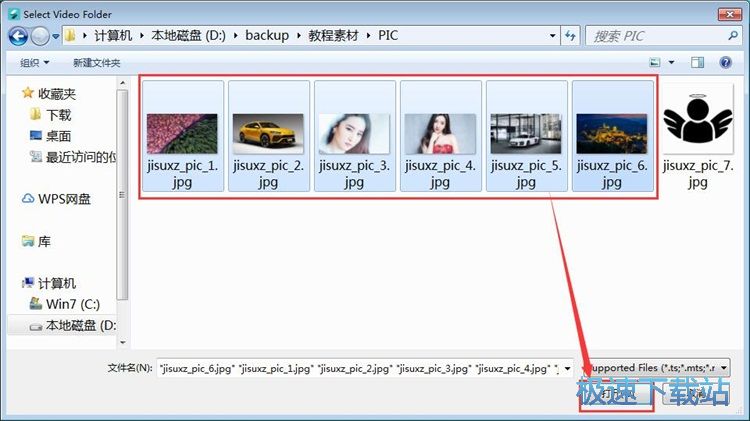Close the Select Video Folder dialog
The height and width of the screenshot is (421, 750).
pyautogui.click(x=729, y=14)
